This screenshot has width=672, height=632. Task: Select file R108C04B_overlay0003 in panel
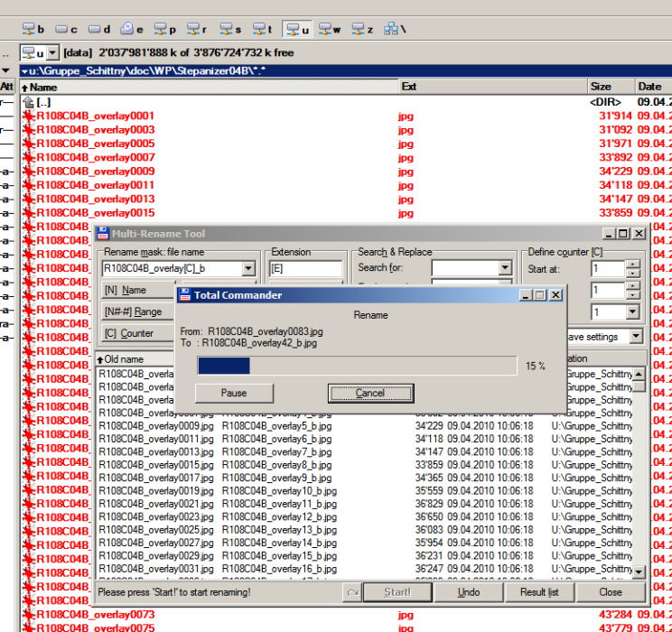click(x=95, y=130)
